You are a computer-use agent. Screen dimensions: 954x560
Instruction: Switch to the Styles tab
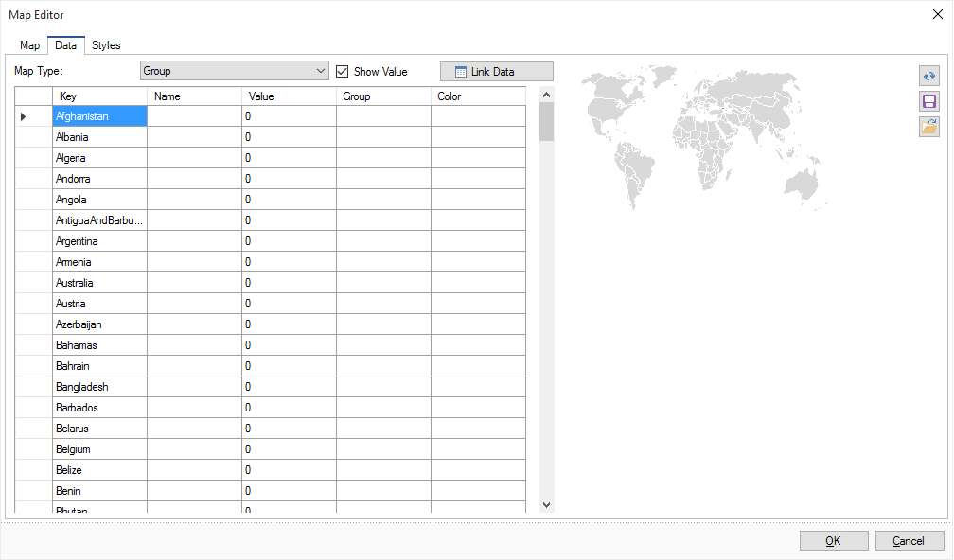click(x=106, y=45)
